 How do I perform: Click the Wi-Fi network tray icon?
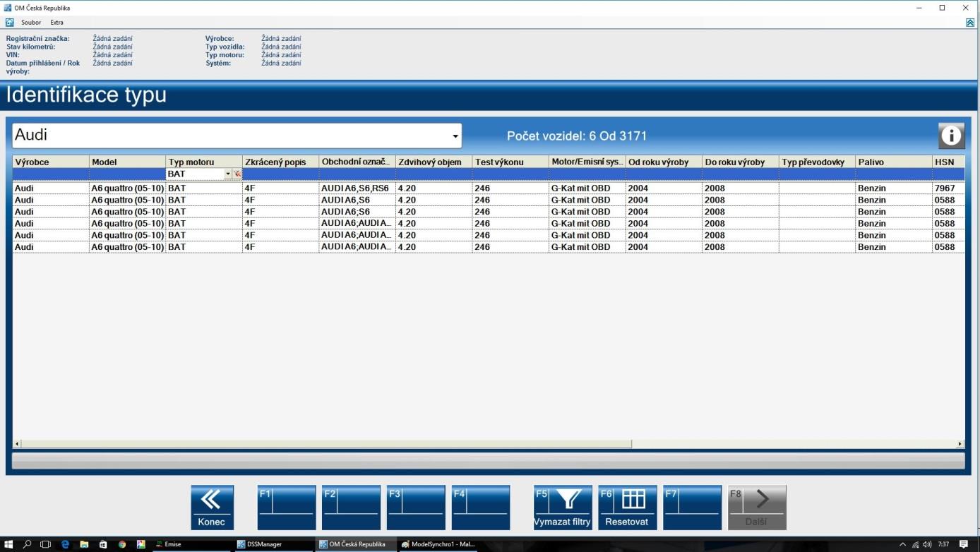pos(916,544)
